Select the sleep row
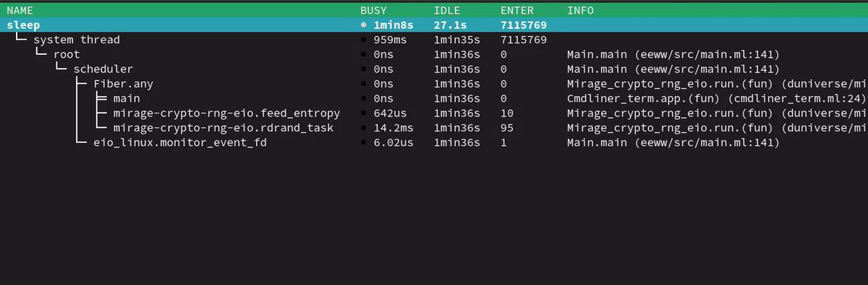 pos(434,25)
